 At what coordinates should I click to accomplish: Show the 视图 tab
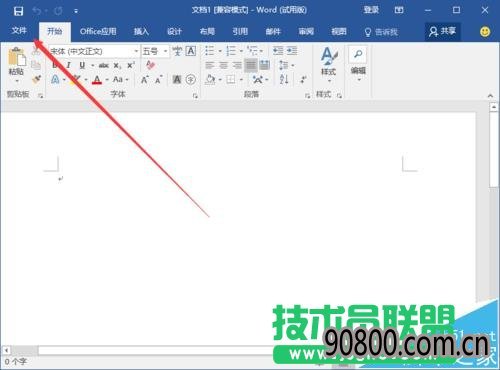click(x=339, y=31)
